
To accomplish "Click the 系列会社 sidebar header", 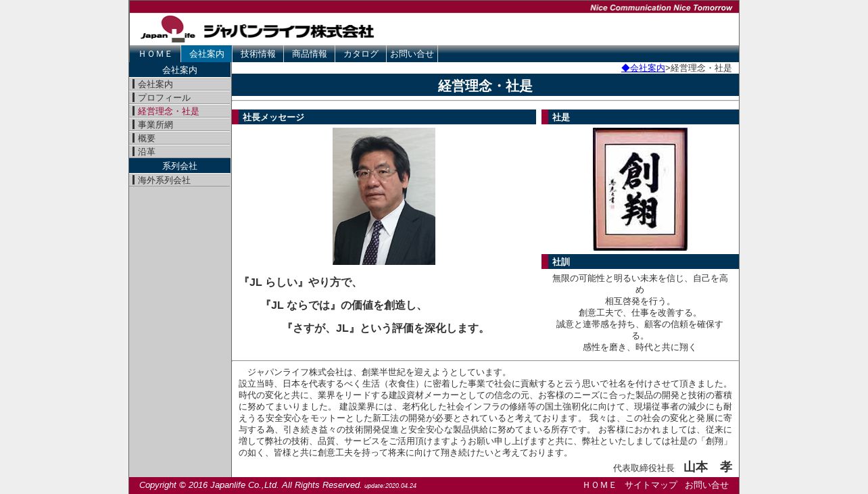I will click(180, 166).
